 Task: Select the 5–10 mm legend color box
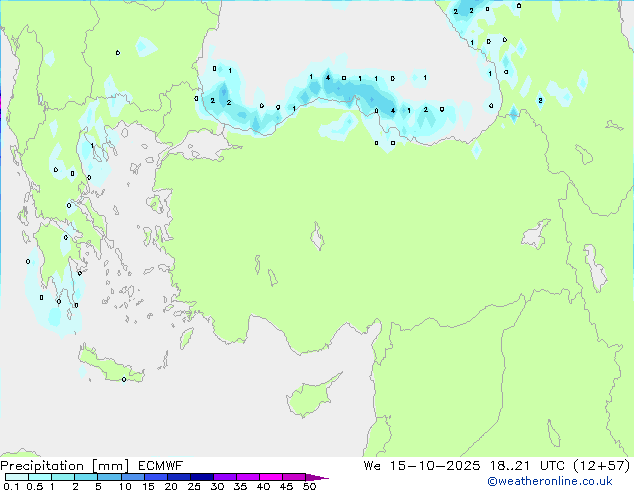(109, 477)
